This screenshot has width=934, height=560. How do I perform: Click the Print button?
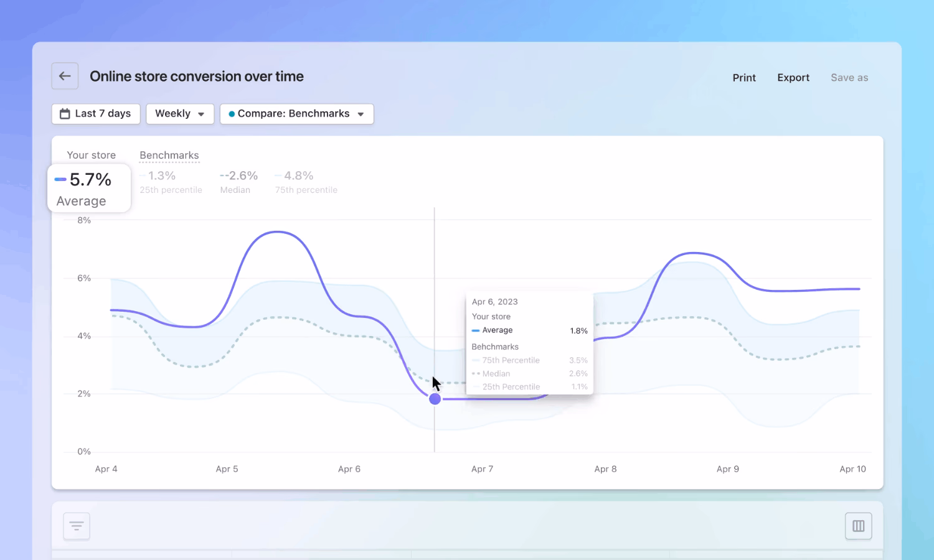pyautogui.click(x=744, y=78)
